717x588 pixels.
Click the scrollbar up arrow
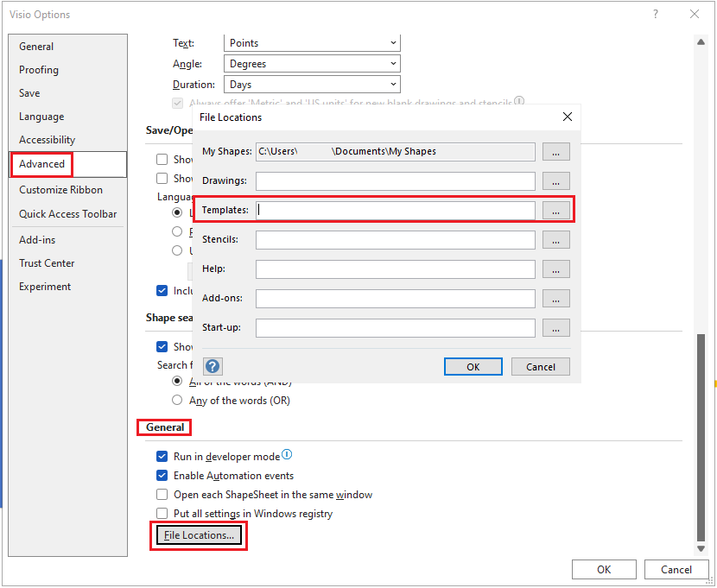pos(701,42)
